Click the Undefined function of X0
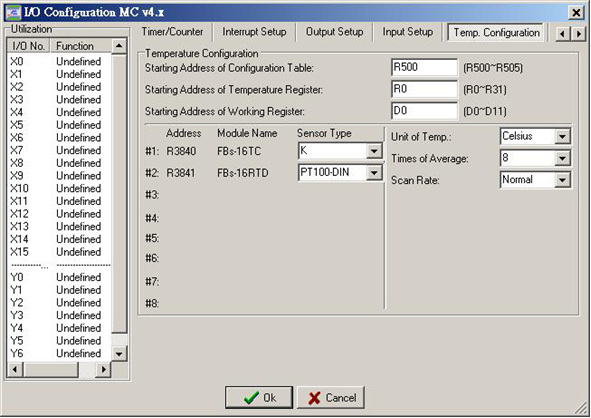The width and height of the screenshot is (591, 418). click(78, 61)
